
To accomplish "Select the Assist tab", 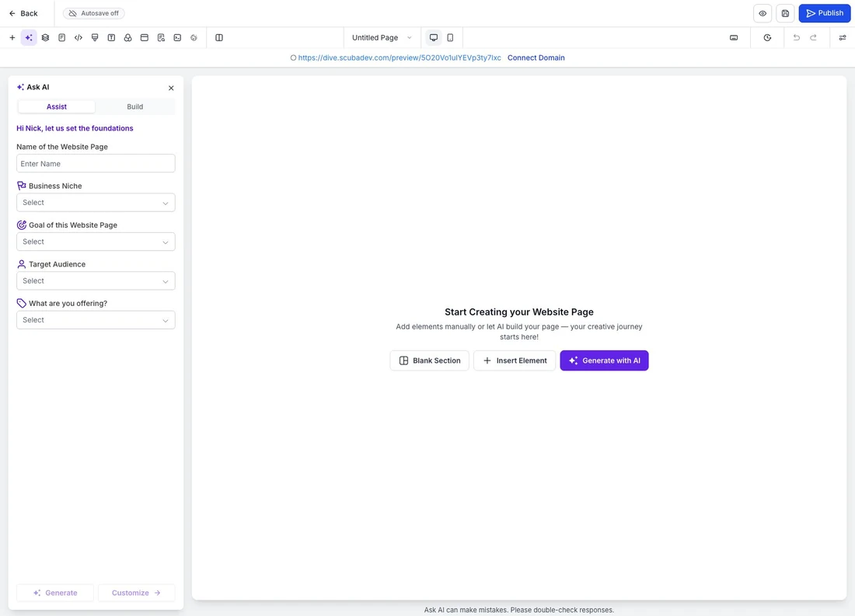I will pyautogui.click(x=57, y=107).
